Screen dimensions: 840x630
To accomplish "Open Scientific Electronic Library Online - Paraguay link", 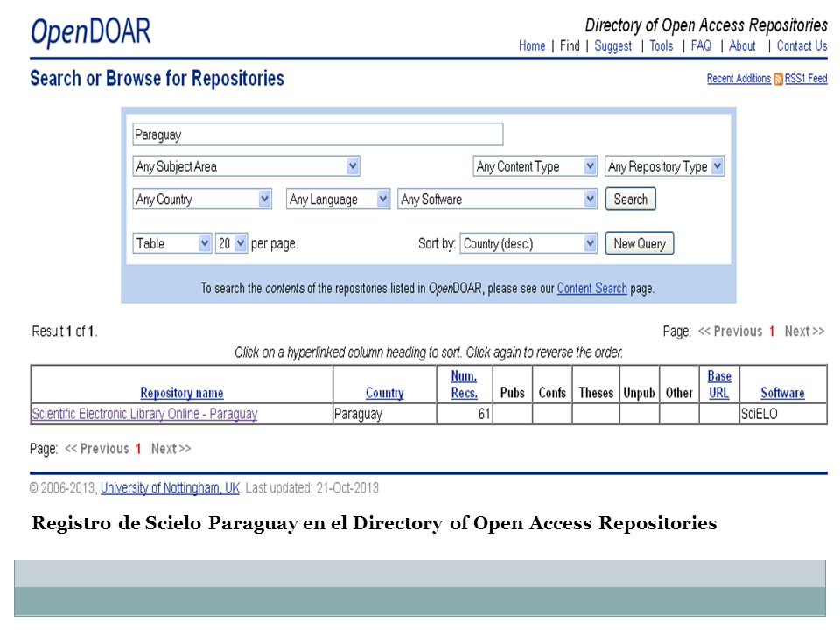I will 144,414.
